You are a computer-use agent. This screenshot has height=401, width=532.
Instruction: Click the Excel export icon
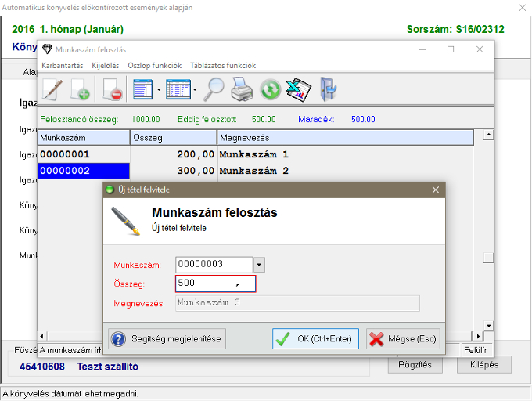(x=298, y=90)
